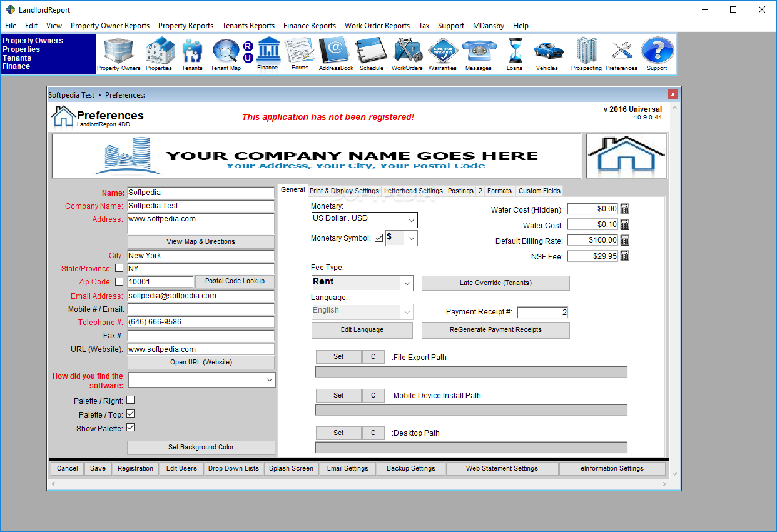Click Open URL (Website) button
Screen dimensions: 777x532
pos(201,363)
